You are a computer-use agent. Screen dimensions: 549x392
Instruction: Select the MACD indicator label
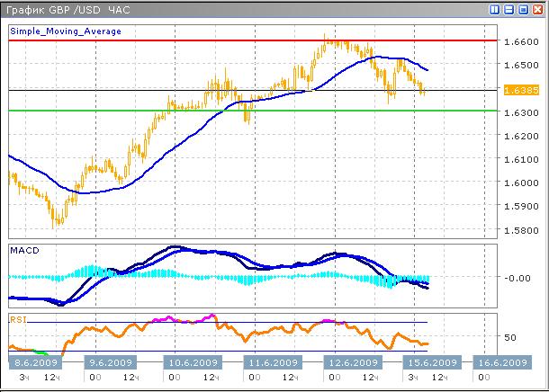click(x=24, y=249)
